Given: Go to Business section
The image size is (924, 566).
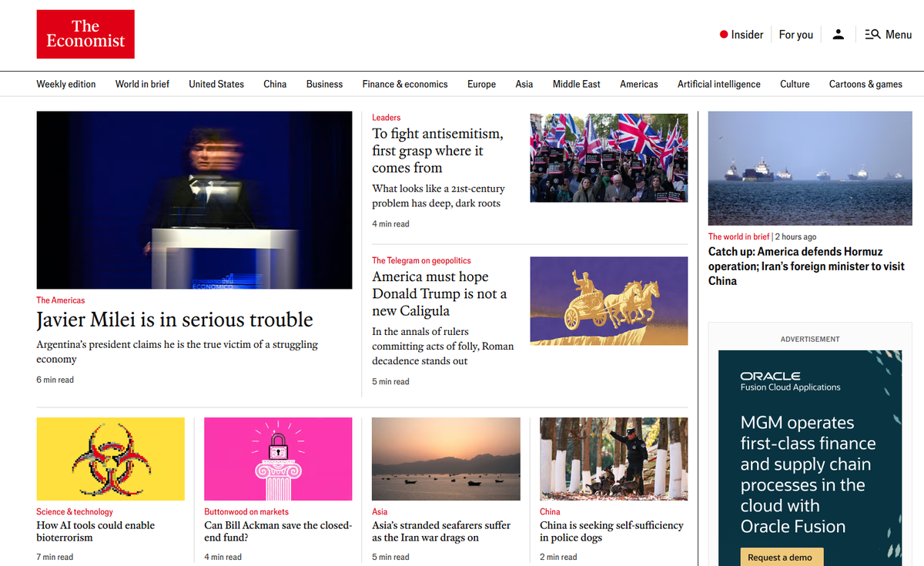Looking at the screenshot, I should (x=324, y=84).
